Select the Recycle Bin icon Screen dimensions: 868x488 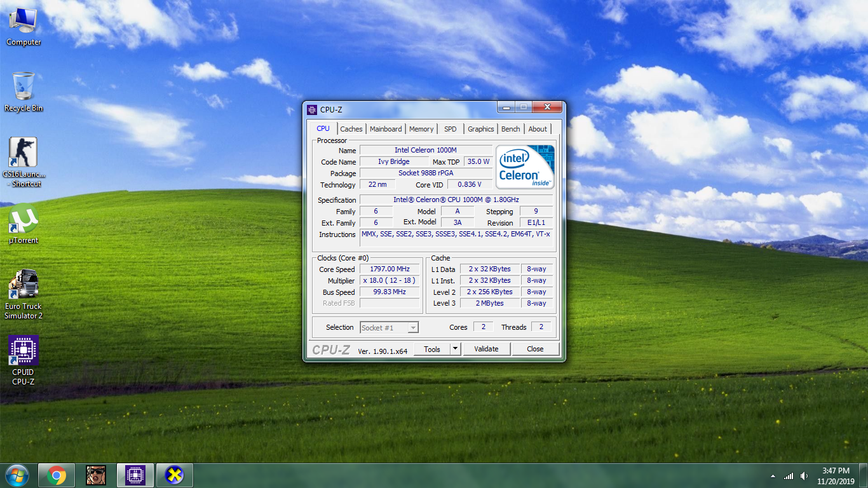24,92
